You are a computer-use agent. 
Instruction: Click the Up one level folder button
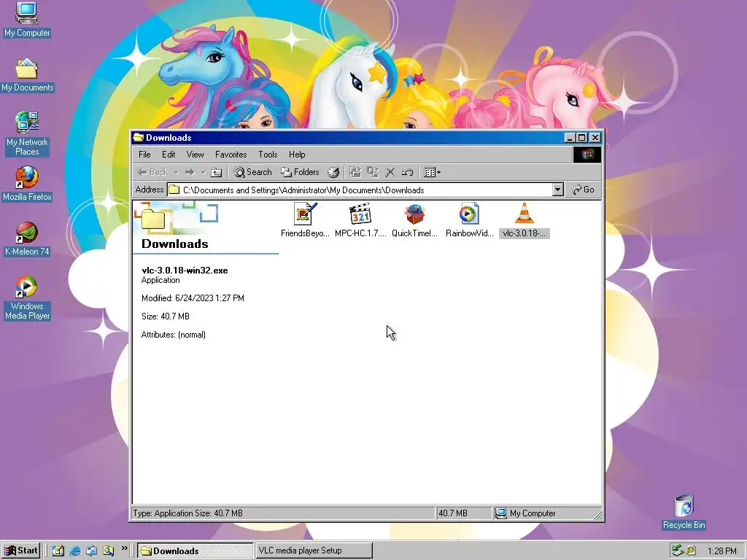pyautogui.click(x=216, y=172)
